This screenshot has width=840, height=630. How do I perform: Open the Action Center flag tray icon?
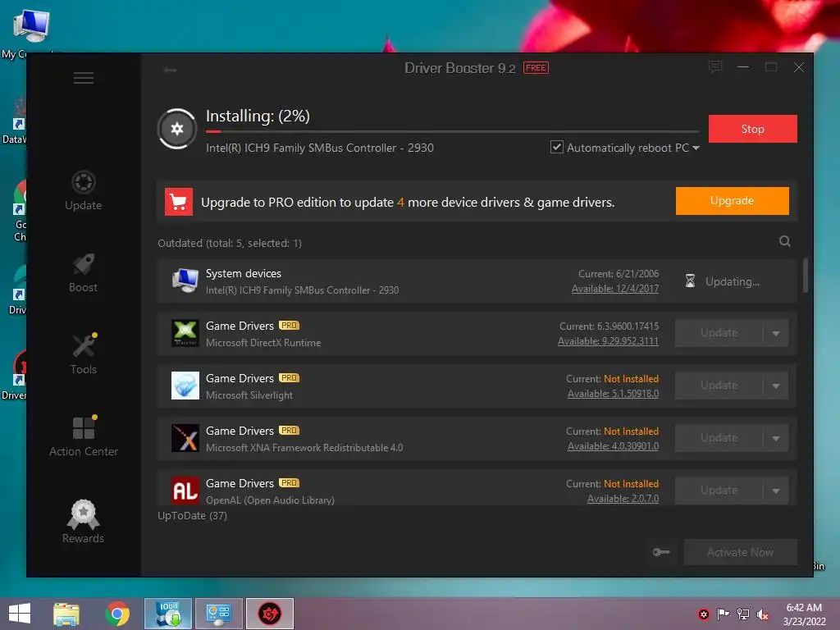click(x=724, y=614)
